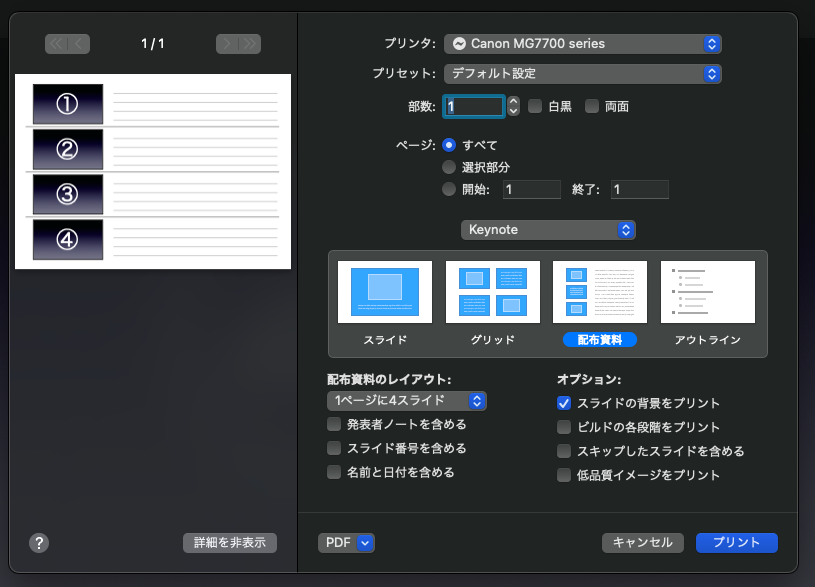815x587 pixels.
Task: Pick the アウトライン outline layout icon
Action: click(707, 292)
